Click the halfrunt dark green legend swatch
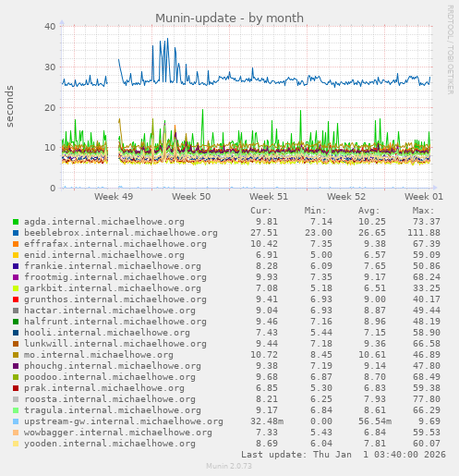459x476 pixels. (x=16, y=322)
